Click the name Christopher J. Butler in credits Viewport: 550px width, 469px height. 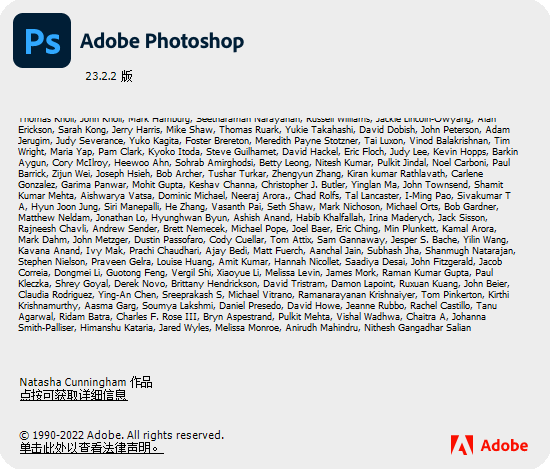pos(299,185)
